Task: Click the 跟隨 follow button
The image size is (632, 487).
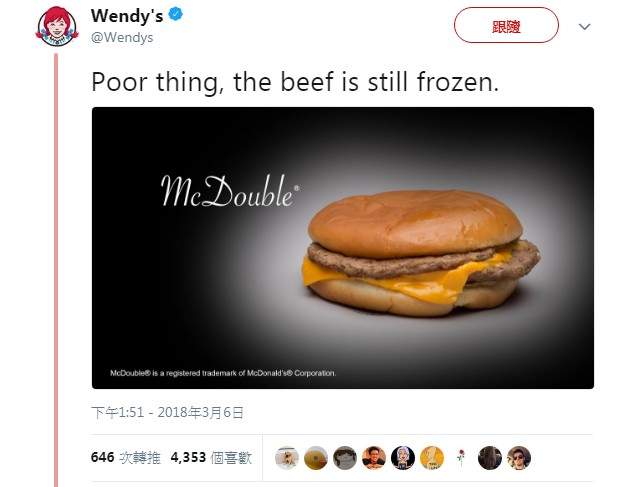Action: (506, 25)
